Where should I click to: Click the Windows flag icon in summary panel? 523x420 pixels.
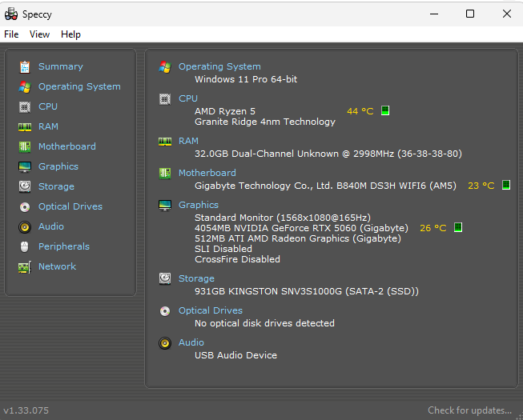[x=165, y=67]
